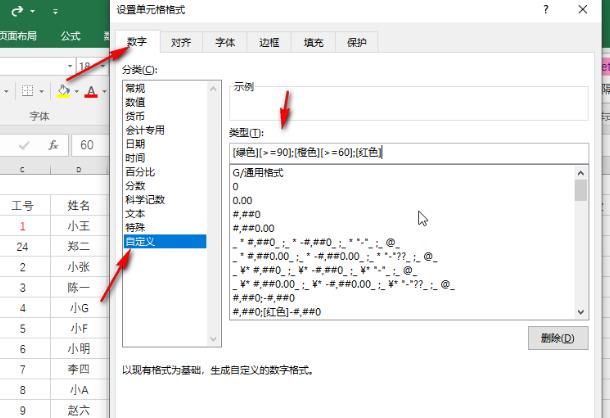
Task: Choose G/通用格式 in type list
Action: [x=402, y=173]
